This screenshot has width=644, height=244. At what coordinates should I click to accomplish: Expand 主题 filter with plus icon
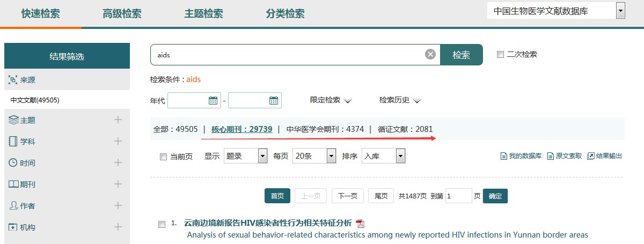point(118,120)
